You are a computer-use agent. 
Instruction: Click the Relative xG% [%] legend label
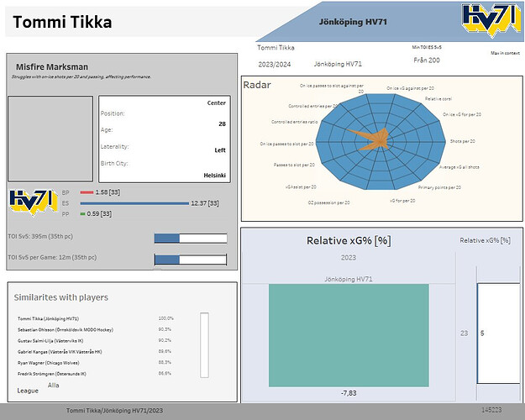(485, 240)
